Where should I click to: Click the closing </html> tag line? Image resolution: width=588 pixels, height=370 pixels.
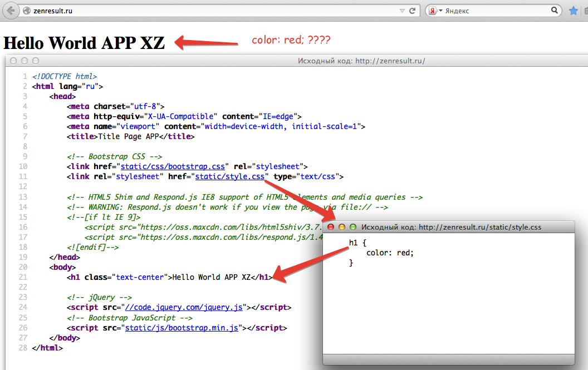[x=47, y=348]
